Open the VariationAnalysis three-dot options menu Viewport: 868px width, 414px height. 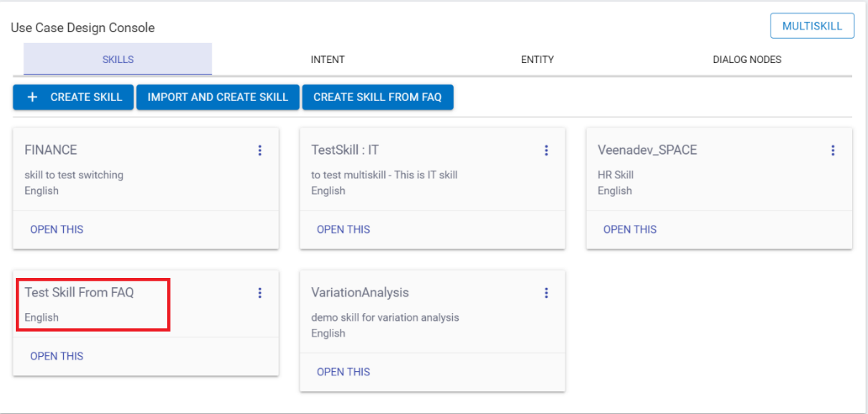(546, 293)
